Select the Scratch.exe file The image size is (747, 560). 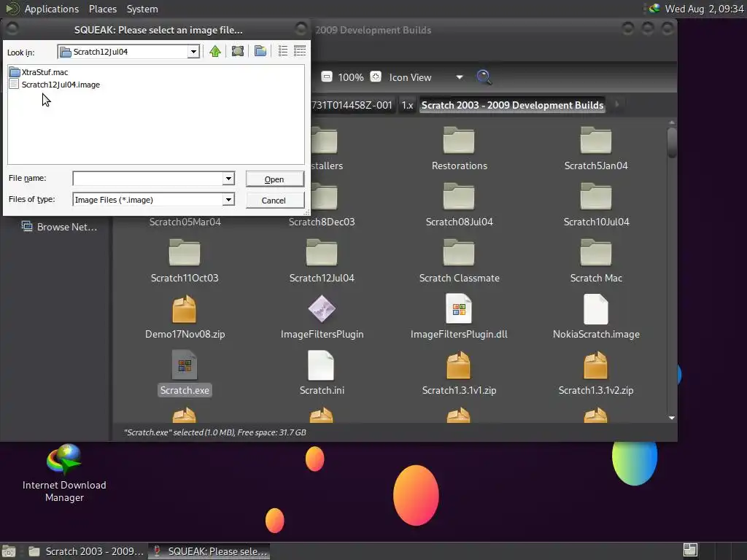[185, 373]
